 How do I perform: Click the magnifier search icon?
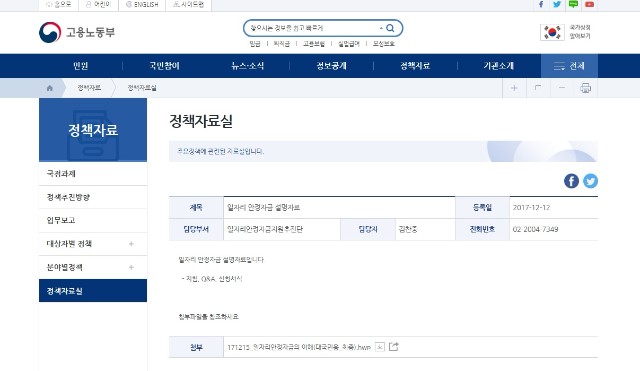coord(390,28)
